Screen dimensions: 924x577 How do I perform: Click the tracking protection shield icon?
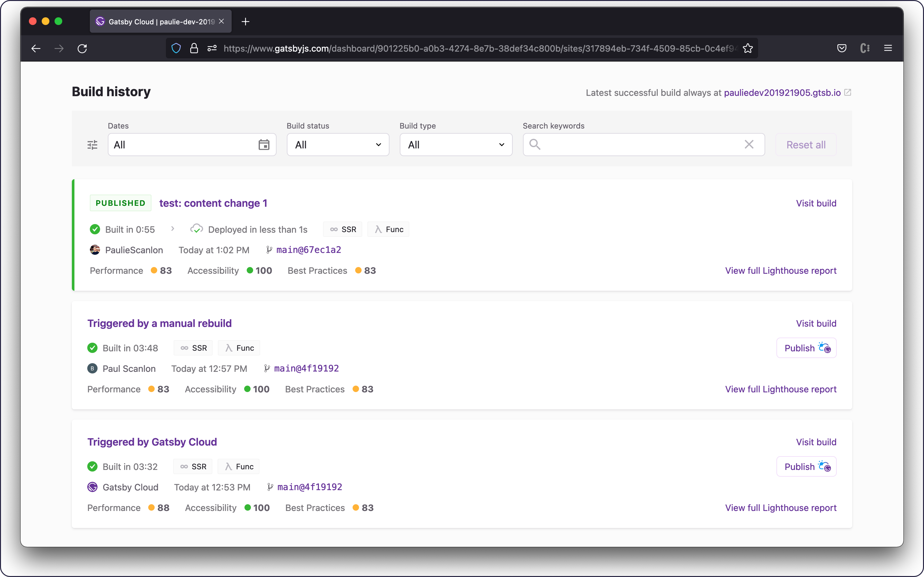176,48
